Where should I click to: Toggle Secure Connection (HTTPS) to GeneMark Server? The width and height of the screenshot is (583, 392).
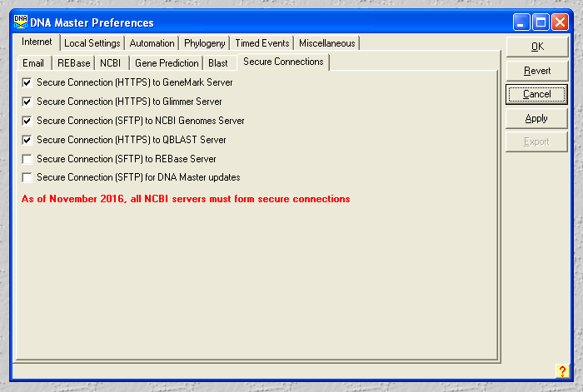click(x=27, y=82)
